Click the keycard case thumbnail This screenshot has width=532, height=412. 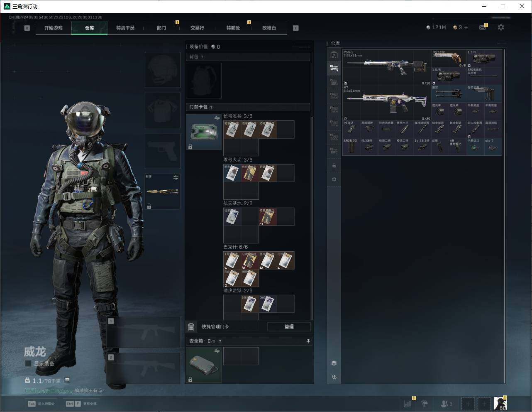[x=204, y=132]
